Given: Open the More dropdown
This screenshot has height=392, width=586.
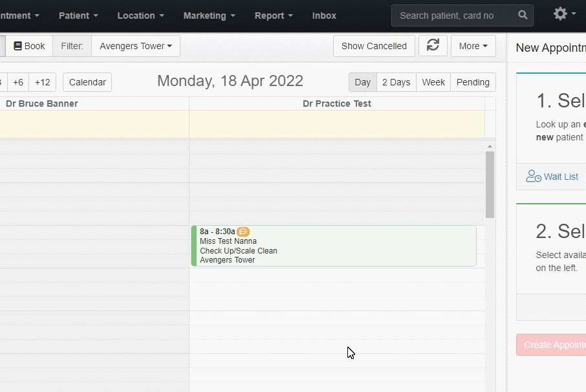Looking at the screenshot, I should pyautogui.click(x=473, y=46).
